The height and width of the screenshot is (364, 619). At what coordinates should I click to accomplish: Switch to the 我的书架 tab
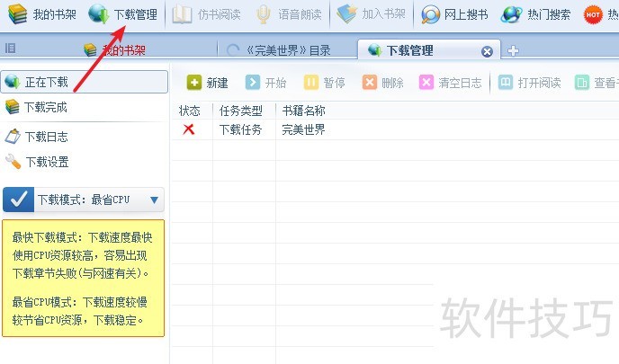pos(114,50)
